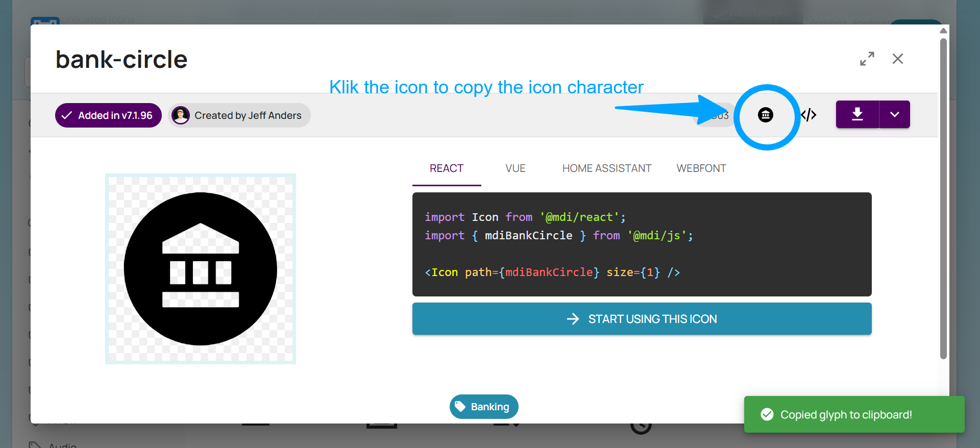Click the dialog's vertical scrollbar
The width and height of the screenshot is (980, 448).
pos(943,199)
